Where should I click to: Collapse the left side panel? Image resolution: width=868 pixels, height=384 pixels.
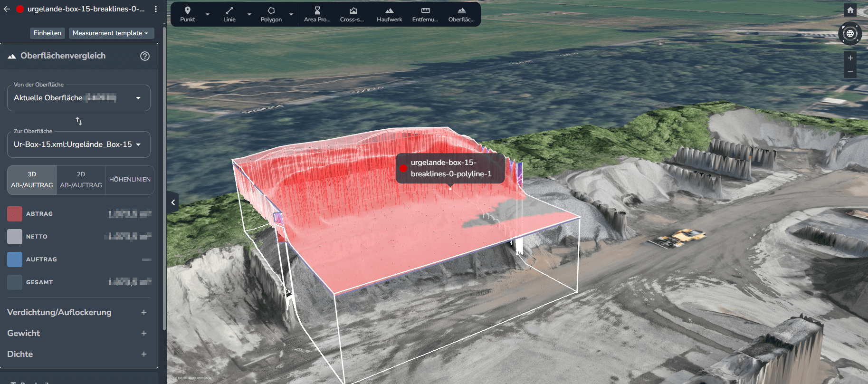[x=173, y=202]
